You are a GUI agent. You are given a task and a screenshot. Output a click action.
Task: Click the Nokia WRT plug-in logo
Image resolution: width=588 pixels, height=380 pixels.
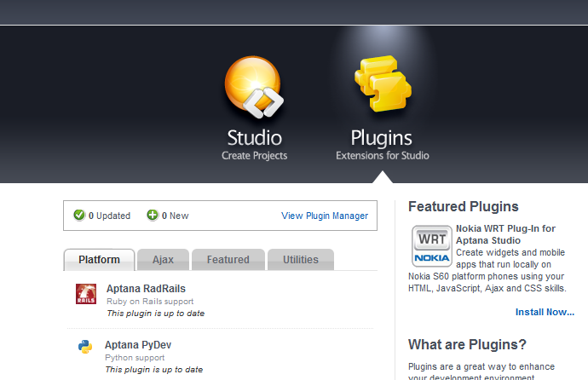pos(431,246)
